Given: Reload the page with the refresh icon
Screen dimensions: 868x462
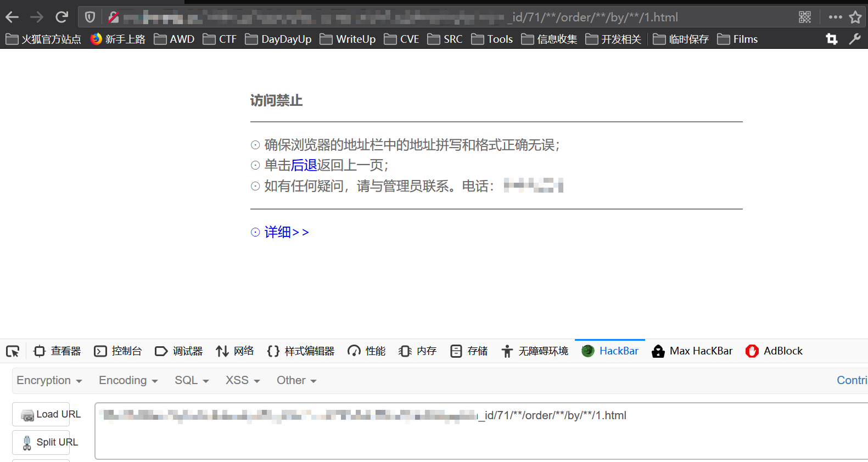Looking at the screenshot, I should tap(61, 17).
